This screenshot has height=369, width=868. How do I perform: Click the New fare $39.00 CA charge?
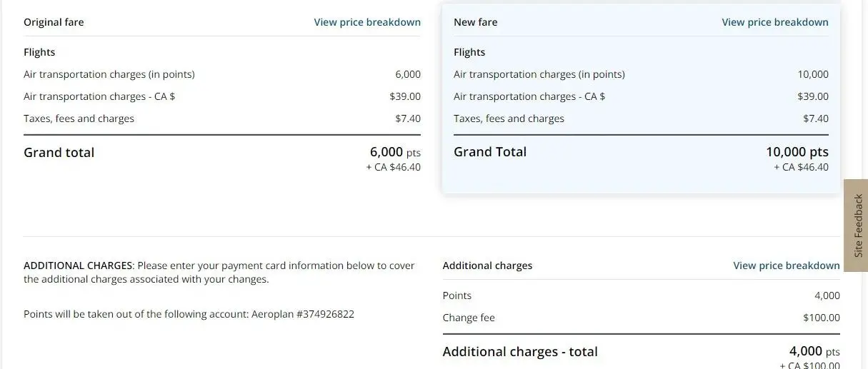click(813, 96)
